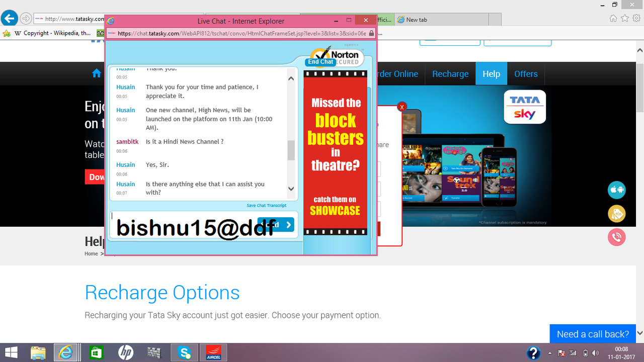Viewport: 644px width, 362px height.
Task: Click the main page scrollbar down arrow
Action: 640,333
